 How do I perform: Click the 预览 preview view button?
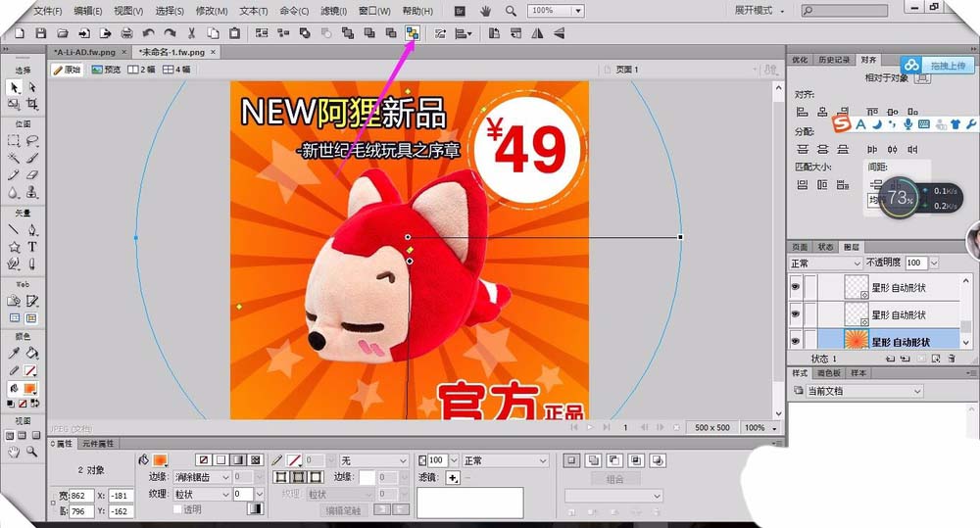click(x=107, y=70)
